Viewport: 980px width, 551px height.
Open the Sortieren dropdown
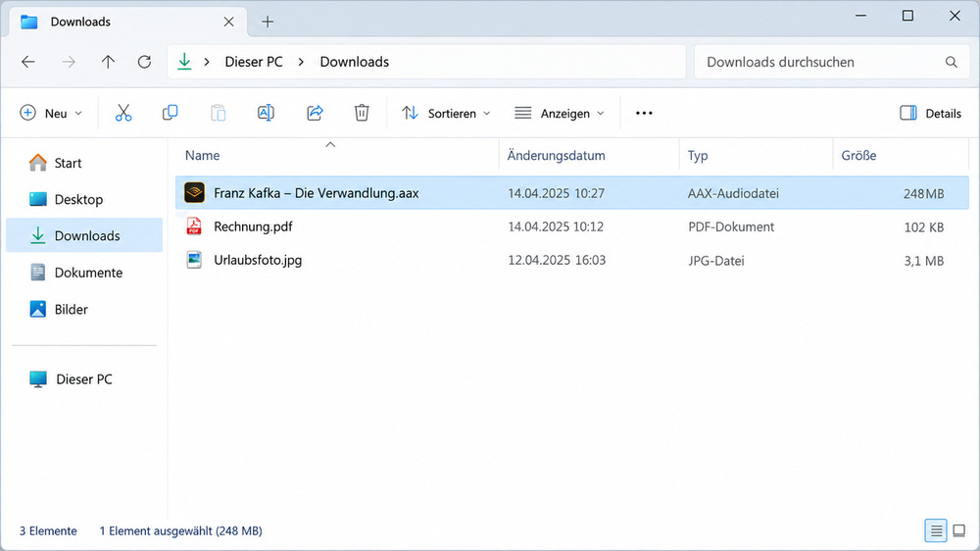click(446, 113)
